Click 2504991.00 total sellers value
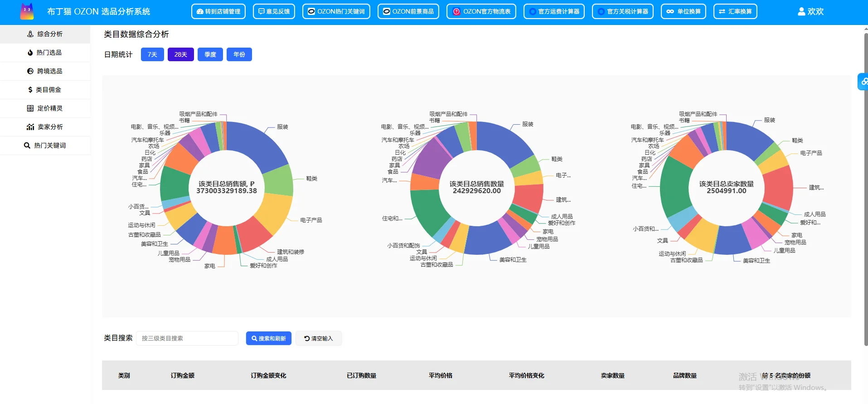868x404 pixels. click(727, 191)
